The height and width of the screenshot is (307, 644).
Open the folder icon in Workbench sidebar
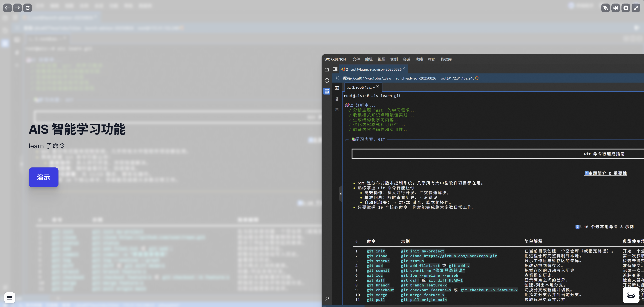point(327,70)
